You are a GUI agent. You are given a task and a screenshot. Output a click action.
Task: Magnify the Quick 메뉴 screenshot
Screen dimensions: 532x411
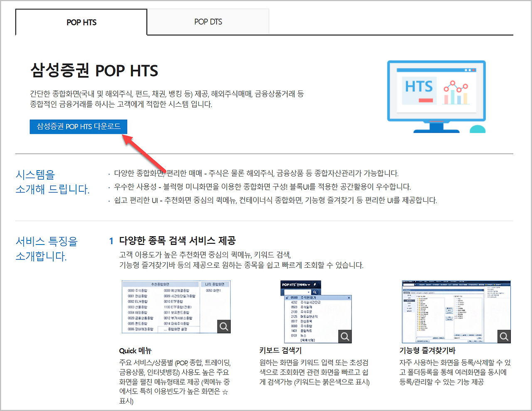click(x=224, y=327)
